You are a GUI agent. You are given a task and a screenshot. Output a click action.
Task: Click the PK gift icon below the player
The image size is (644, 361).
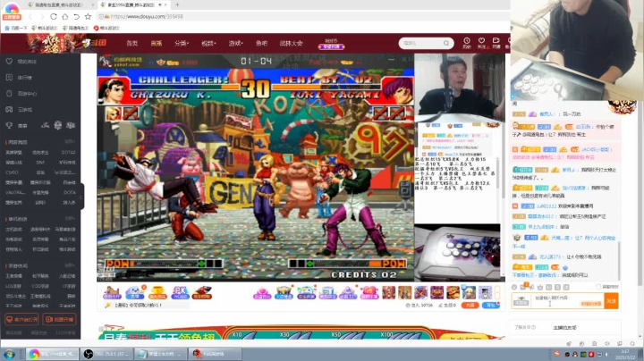tap(180, 292)
